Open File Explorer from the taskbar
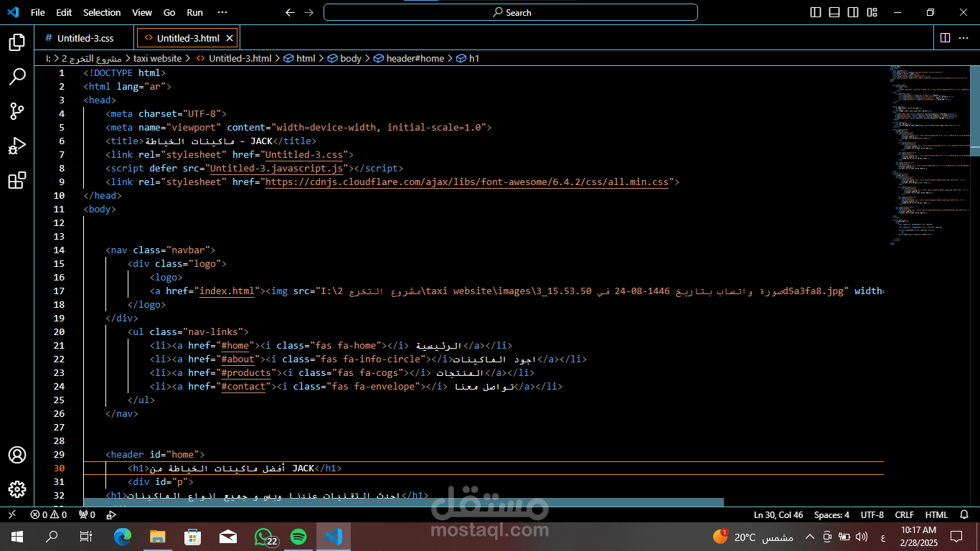This screenshot has height=551, width=980. (x=158, y=537)
